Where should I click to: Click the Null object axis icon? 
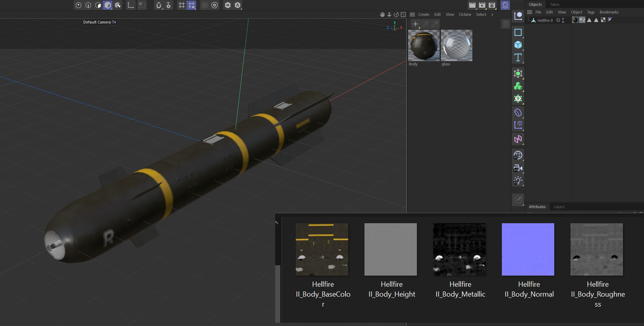(x=518, y=16)
